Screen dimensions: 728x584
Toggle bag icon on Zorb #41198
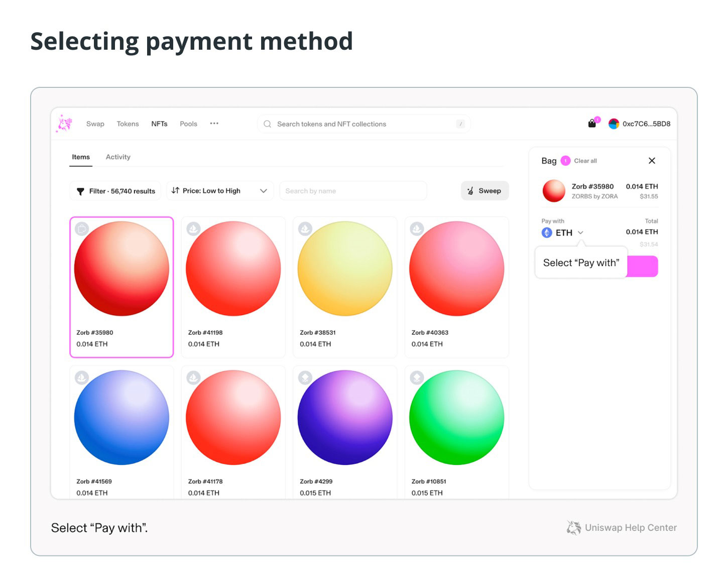(193, 229)
